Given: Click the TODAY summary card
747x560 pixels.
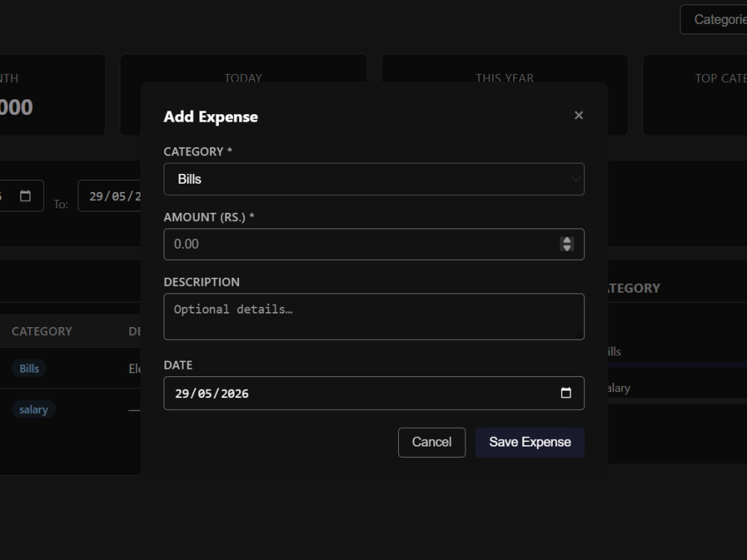Looking at the screenshot, I should [244, 68].
